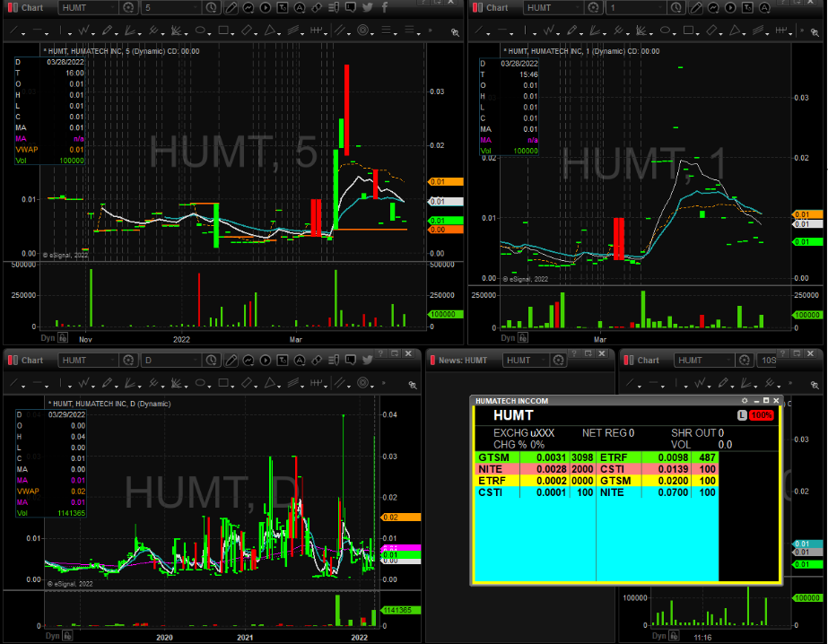
Task: Click the annotation A icon in daily chart header
Action: (300, 360)
